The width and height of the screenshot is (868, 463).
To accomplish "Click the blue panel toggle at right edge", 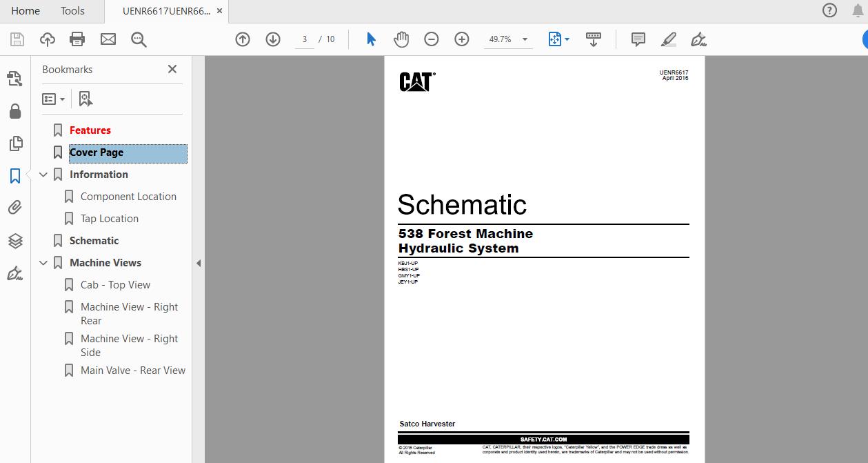I will pyautogui.click(x=865, y=39).
